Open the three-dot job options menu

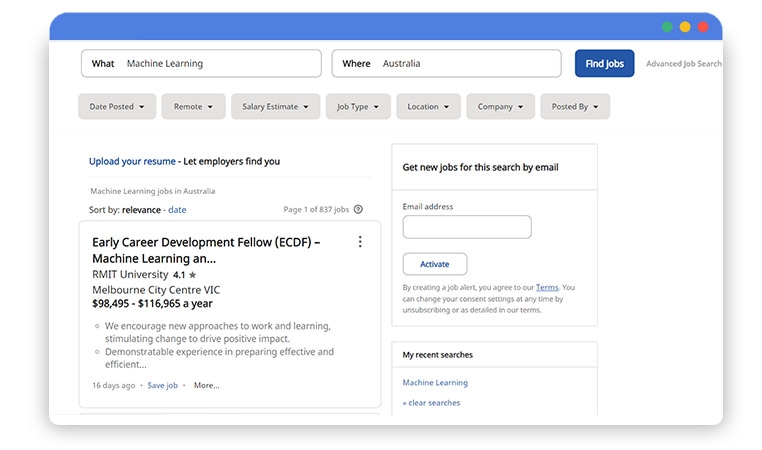(x=360, y=242)
